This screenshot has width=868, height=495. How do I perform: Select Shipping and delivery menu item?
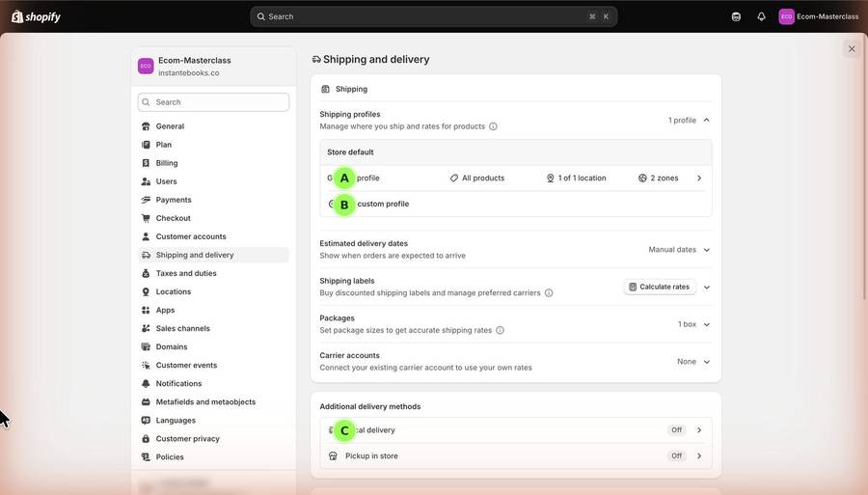click(213, 255)
